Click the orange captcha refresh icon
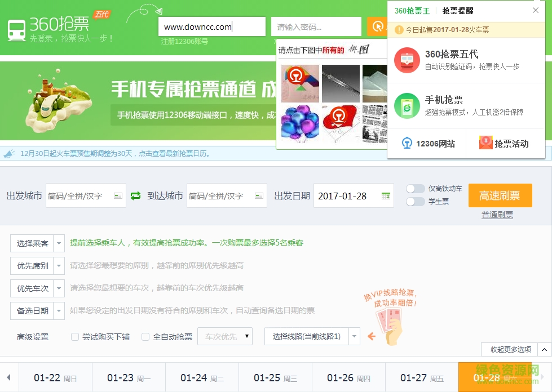Viewport: 552px width, 392px height. coord(377,26)
